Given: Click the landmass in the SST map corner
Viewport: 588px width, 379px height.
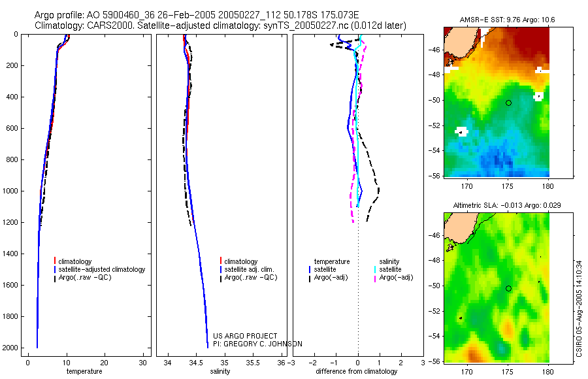Looking at the screenshot, I should pos(463,42).
